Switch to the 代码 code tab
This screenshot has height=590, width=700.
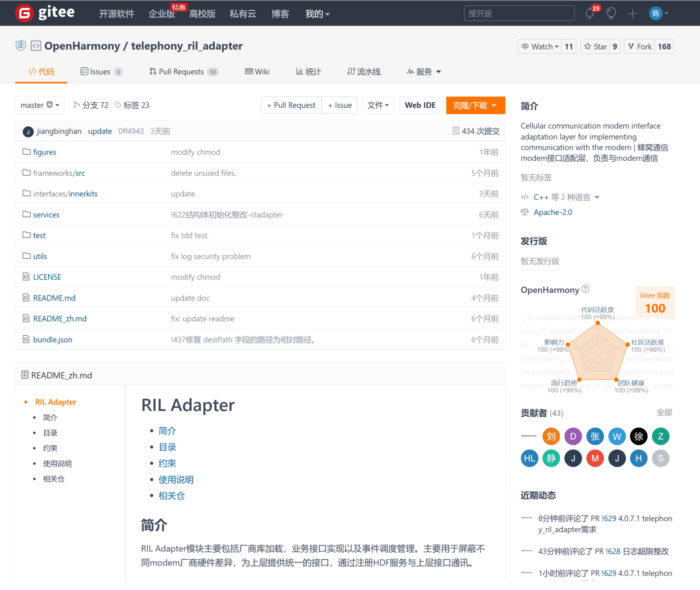point(41,72)
